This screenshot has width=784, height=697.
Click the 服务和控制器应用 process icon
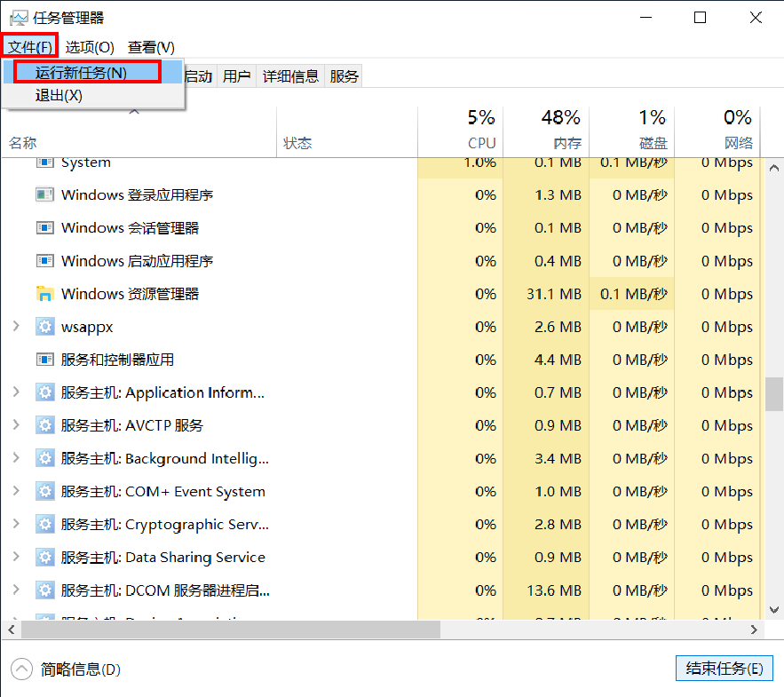(44, 360)
